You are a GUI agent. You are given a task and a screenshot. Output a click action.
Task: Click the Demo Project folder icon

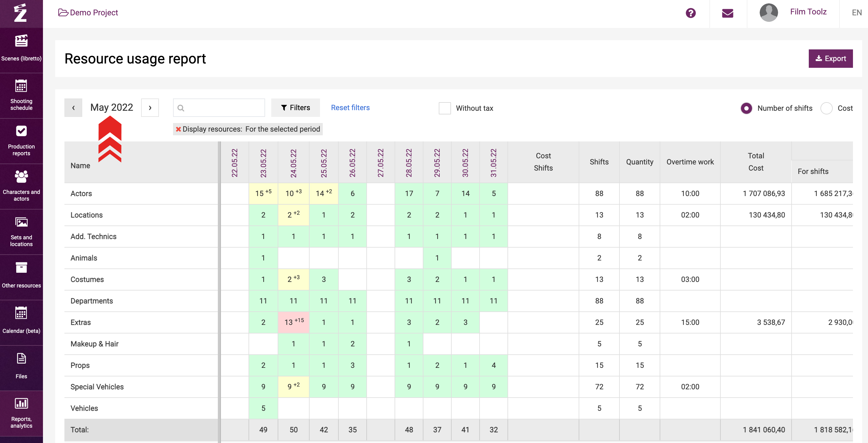click(63, 13)
